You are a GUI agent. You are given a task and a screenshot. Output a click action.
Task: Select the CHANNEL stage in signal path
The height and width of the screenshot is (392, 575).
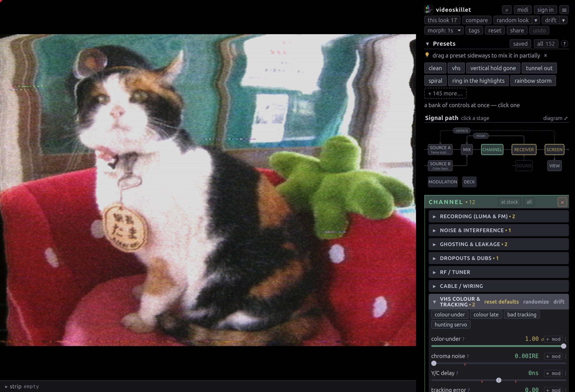pyautogui.click(x=492, y=150)
